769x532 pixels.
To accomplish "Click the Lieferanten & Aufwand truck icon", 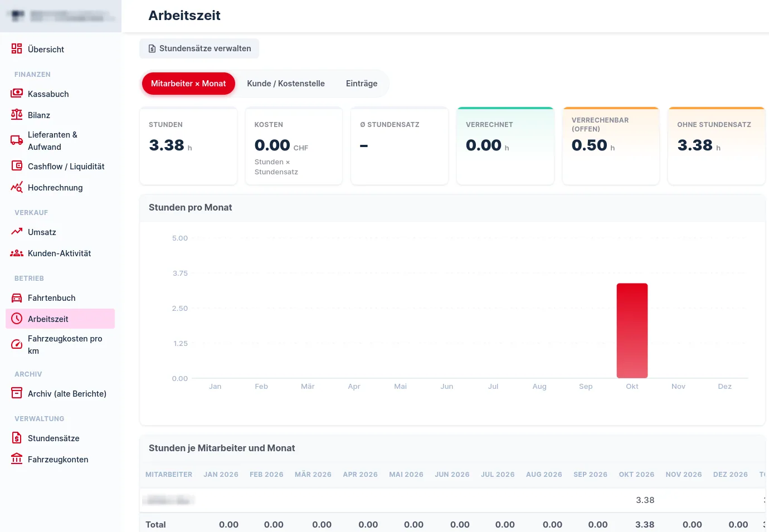I will click(x=17, y=140).
